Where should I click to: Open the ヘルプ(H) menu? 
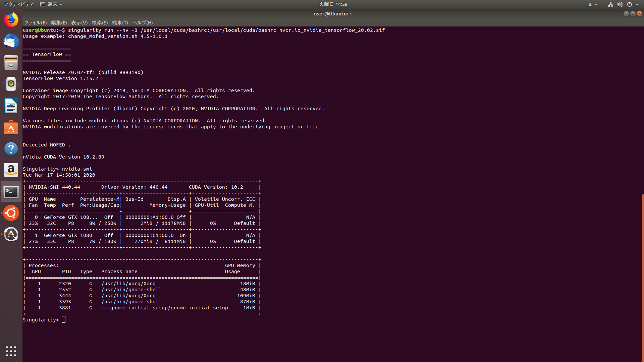click(143, 23)
